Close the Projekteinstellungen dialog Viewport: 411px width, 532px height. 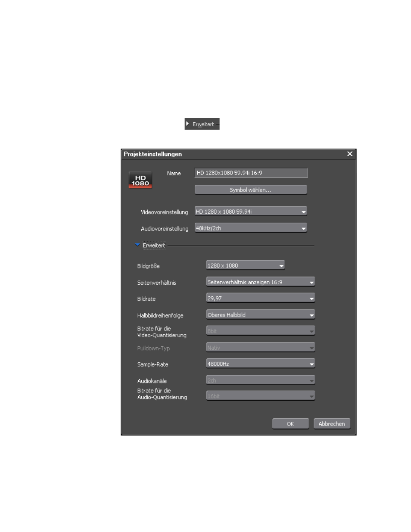coord(350,154)
